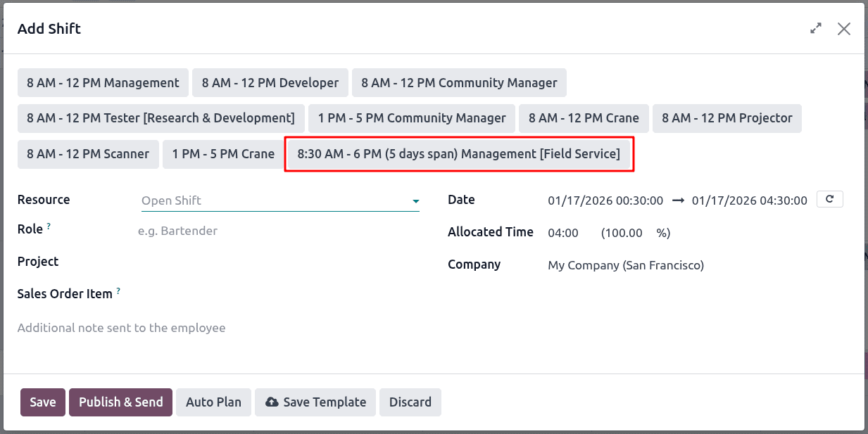Open the Resource dropdown arrow
The width and height of the screenshot is (868, 434).
pos(415,200)
